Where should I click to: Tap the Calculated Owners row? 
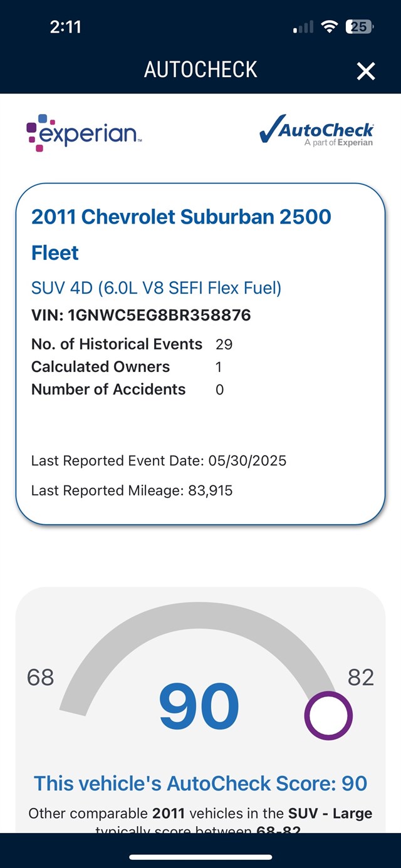point(126,366)
